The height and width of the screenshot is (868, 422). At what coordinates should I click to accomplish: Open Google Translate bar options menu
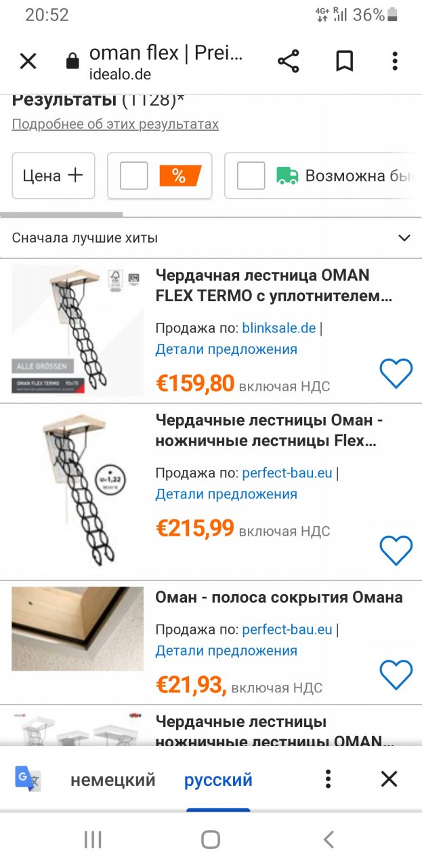328,779
